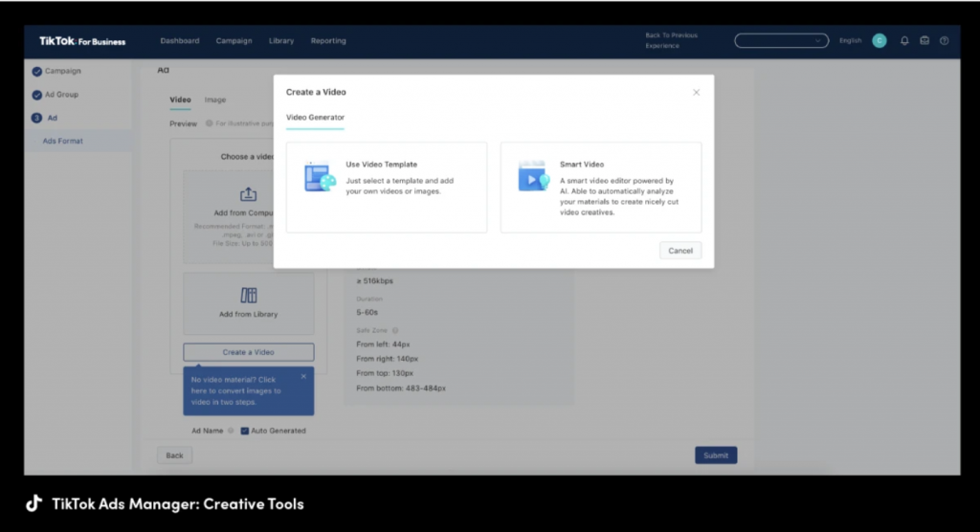Open the inbox messages icon
The width and height of the screenshot is (980, 532).
click(x=924, y=40)
